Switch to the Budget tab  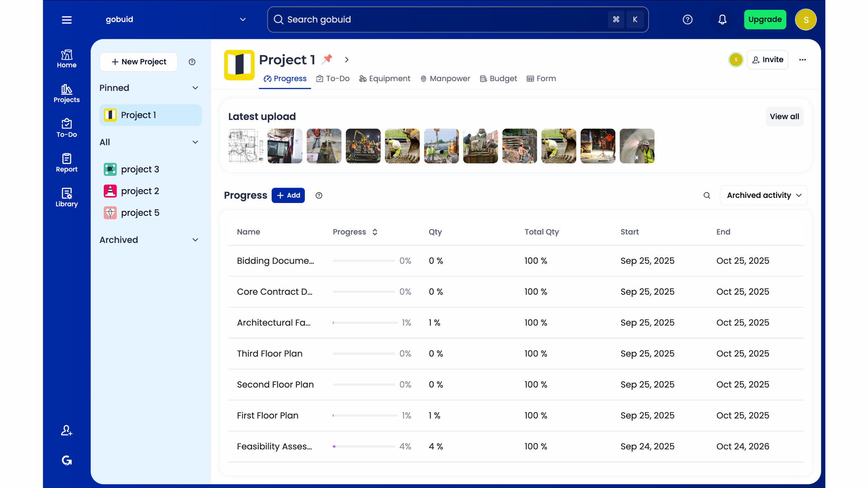(498, 79)
